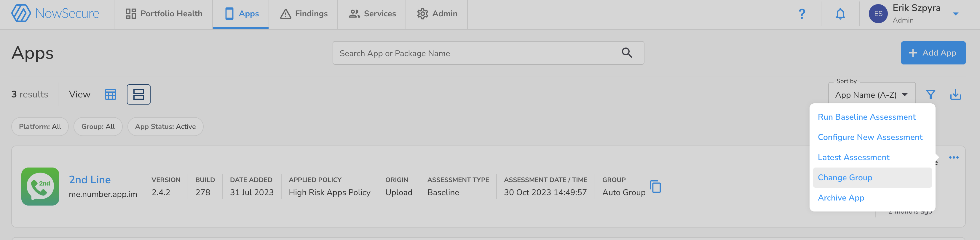Copy the Auto Group value icon
This screenshot has height=240, width=980.
655,187
